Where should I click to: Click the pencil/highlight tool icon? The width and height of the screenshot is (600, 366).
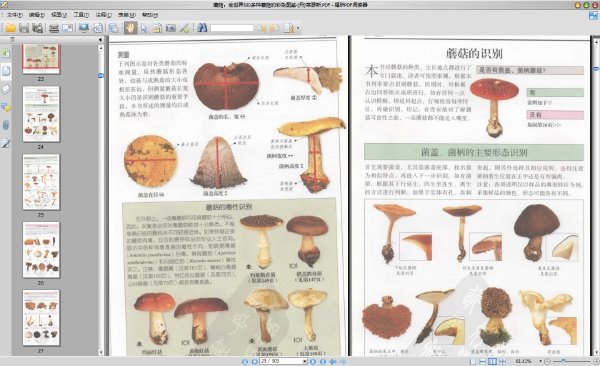(x=184, y=28)
